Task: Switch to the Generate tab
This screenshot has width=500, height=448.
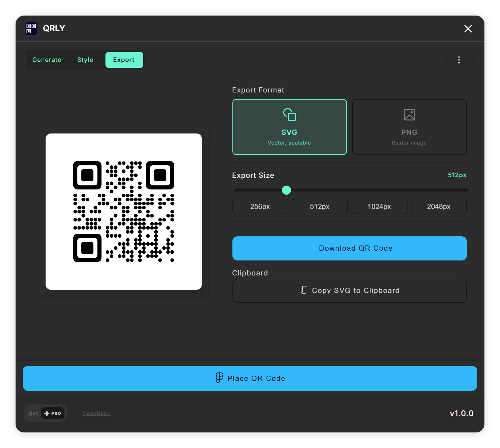Action: tap(47, 60)
